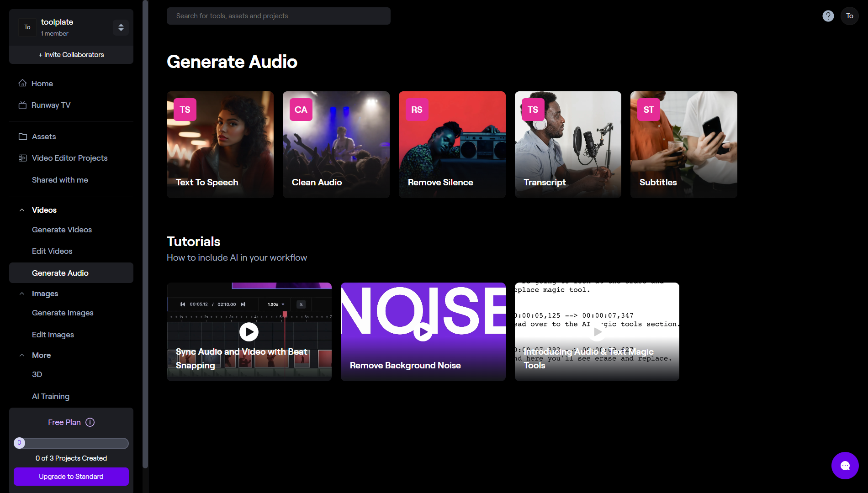Click Upgrade to Standard button
The image size is (868, 493).
(71, 477)
